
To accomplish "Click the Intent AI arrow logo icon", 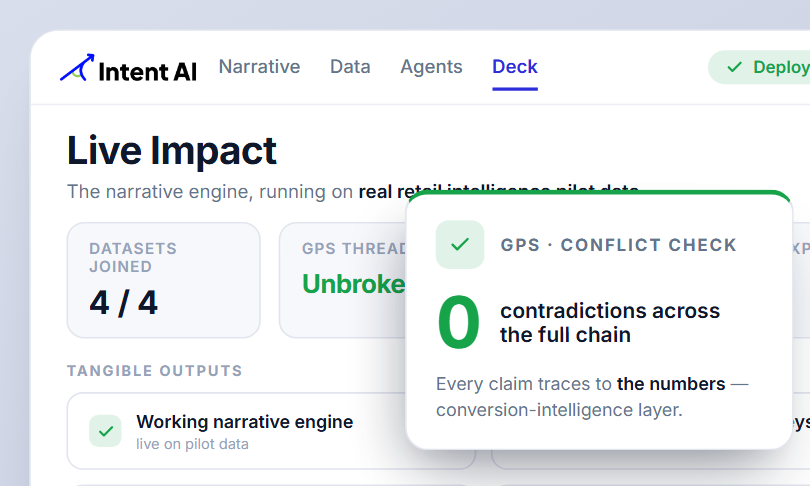I will pos(77,68).
